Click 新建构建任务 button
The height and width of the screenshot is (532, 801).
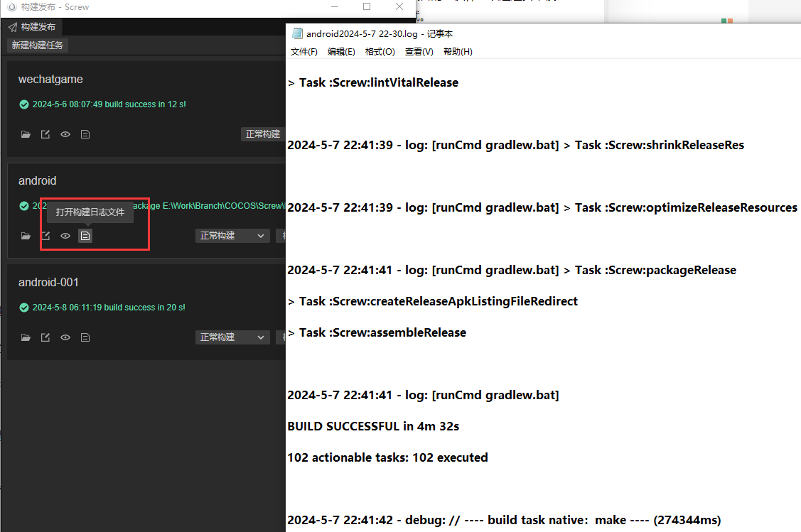(38, 45)
